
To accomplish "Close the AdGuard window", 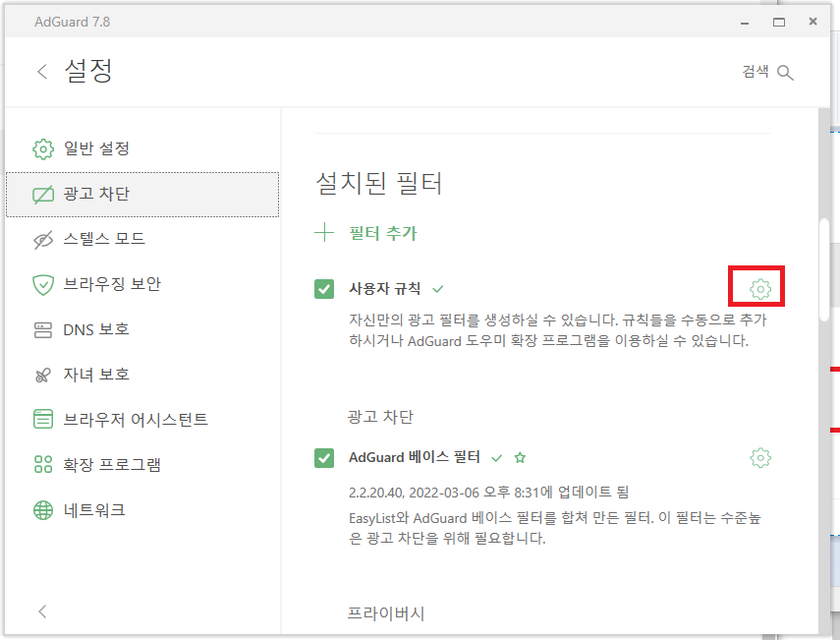I will 812,22.
